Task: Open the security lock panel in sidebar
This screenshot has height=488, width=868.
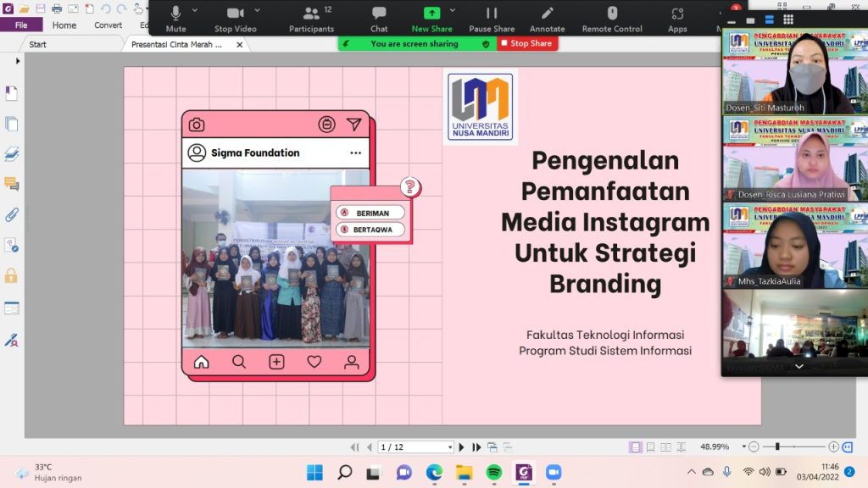Action: click(11, 275)
